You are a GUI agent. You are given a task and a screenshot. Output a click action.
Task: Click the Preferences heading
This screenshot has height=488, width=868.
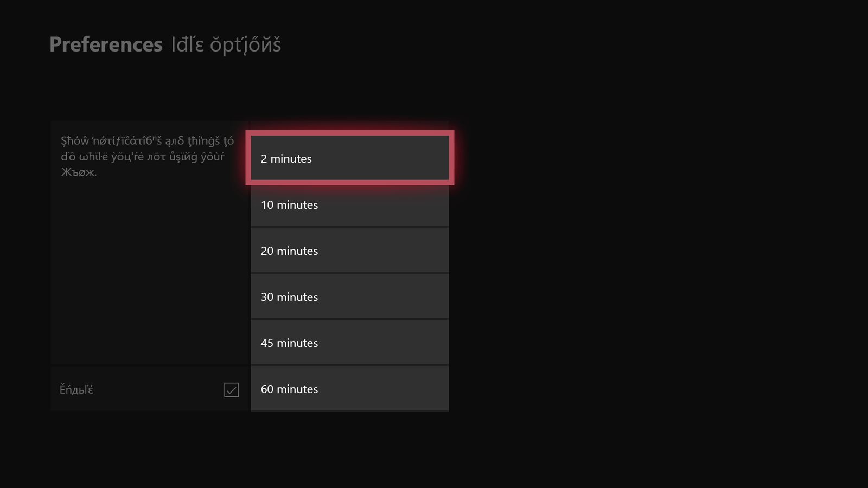click(x=106, y=44)
